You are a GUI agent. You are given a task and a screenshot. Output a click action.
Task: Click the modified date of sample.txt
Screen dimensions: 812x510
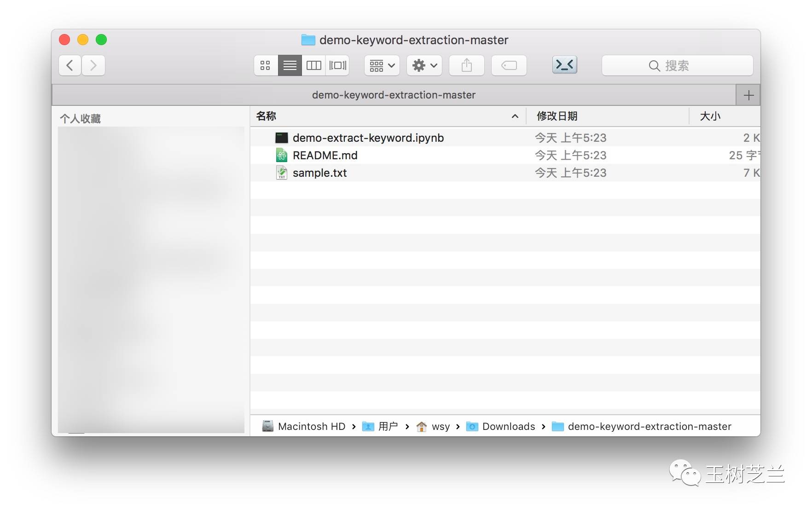[x=570, y=173]
